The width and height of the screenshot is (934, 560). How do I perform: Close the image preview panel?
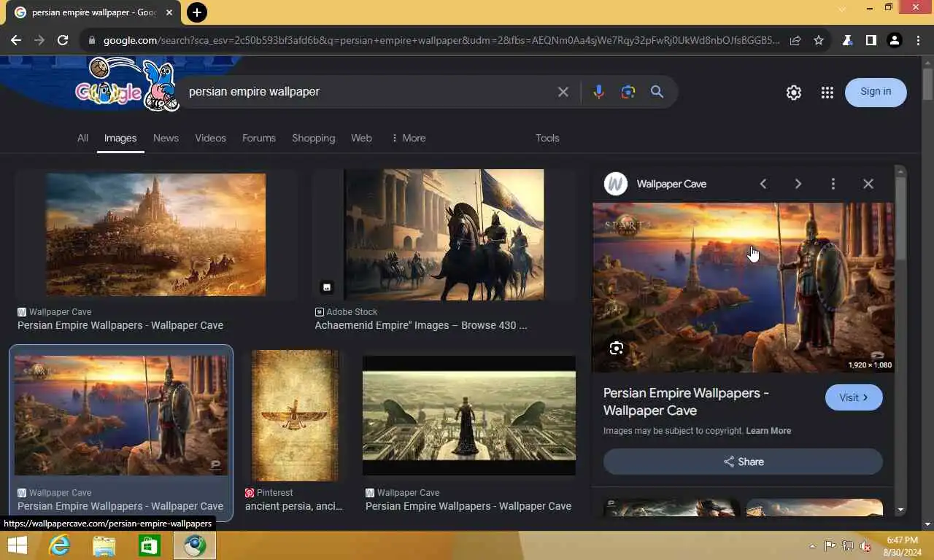(x=868, y=184)
